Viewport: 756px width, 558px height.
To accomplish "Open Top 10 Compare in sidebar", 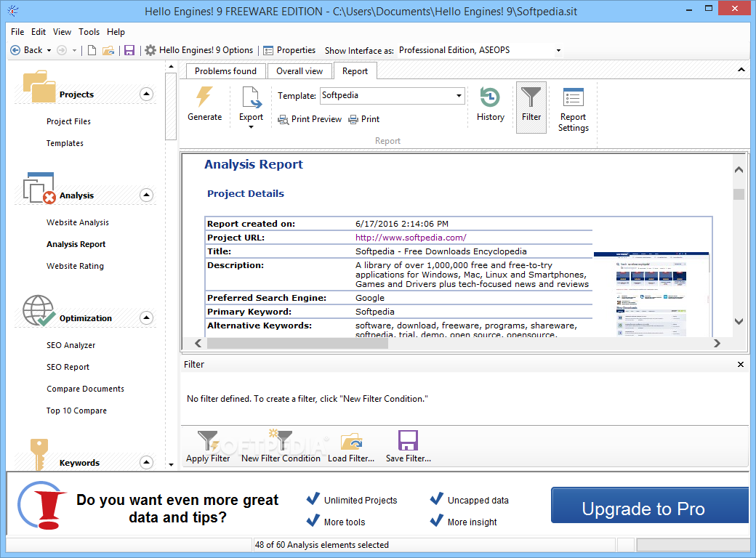I will pos(76,411).
